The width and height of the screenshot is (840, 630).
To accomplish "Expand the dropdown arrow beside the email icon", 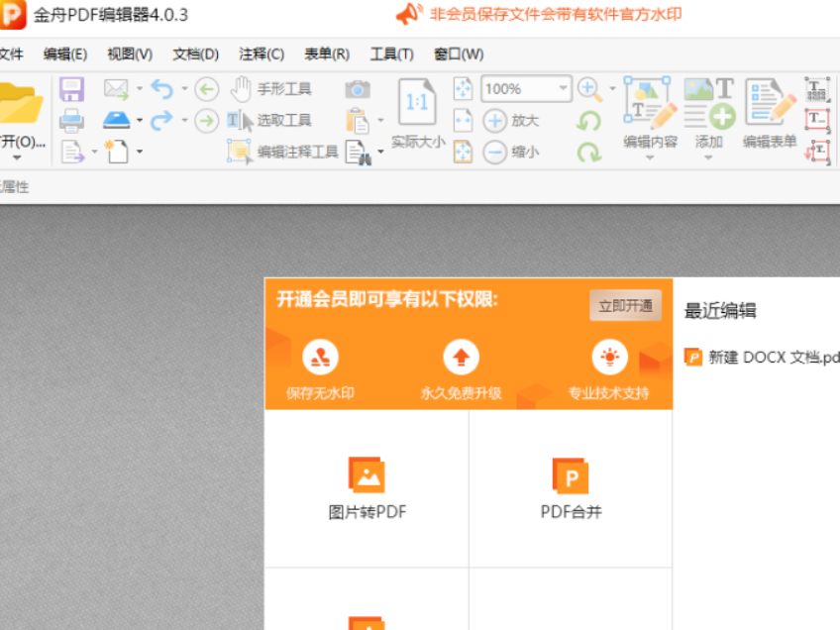I will pyautogui.click(x=140, y=89).
